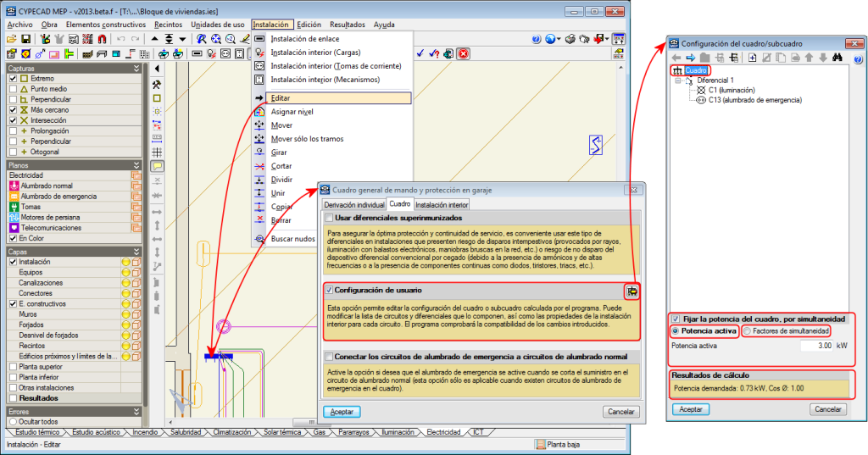Screen dimensions: 868x455
Task: Click Cancelar in Cuadro general dialog
Action: pos(621,412)
